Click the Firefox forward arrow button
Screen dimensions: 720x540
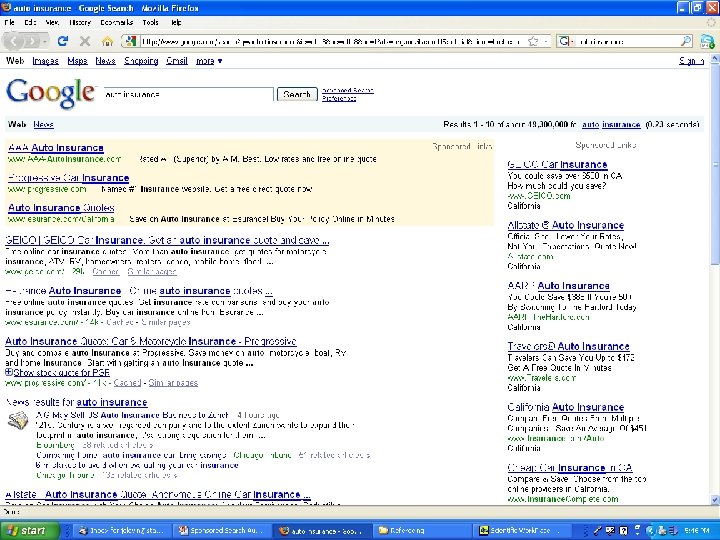[32, 41]
